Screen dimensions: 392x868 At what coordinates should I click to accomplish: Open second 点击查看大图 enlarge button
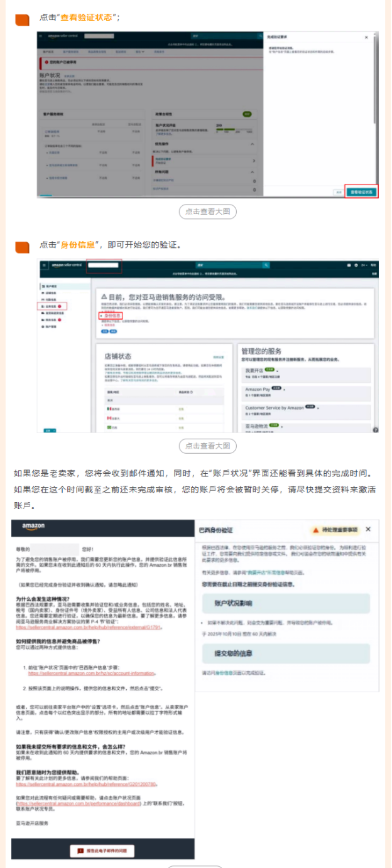click(208, 446)
